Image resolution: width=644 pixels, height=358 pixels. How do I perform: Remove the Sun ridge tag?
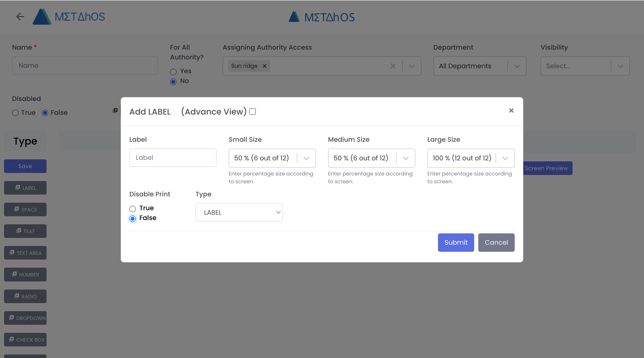pos(264,66)
